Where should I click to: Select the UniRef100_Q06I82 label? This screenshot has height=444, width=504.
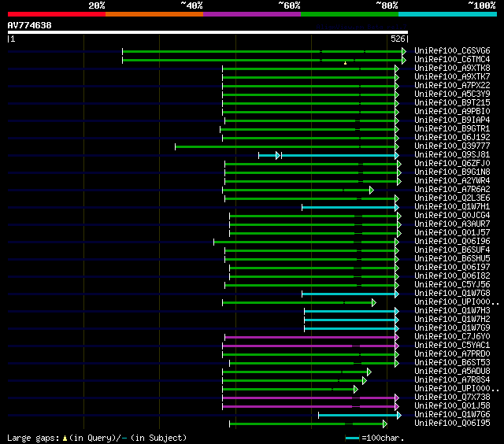tap(452, 276)
